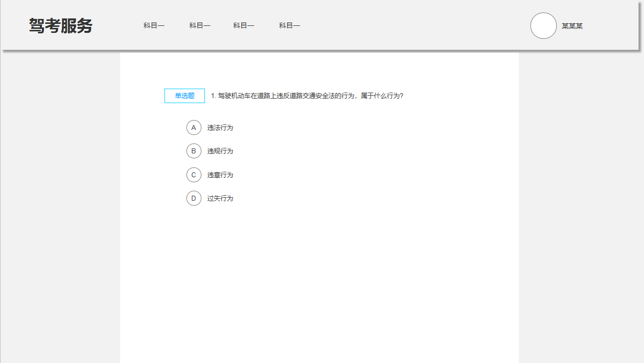Open the round user avatar
The height and width of the screenshot is (363, 644).
click(x=543, y=26)
